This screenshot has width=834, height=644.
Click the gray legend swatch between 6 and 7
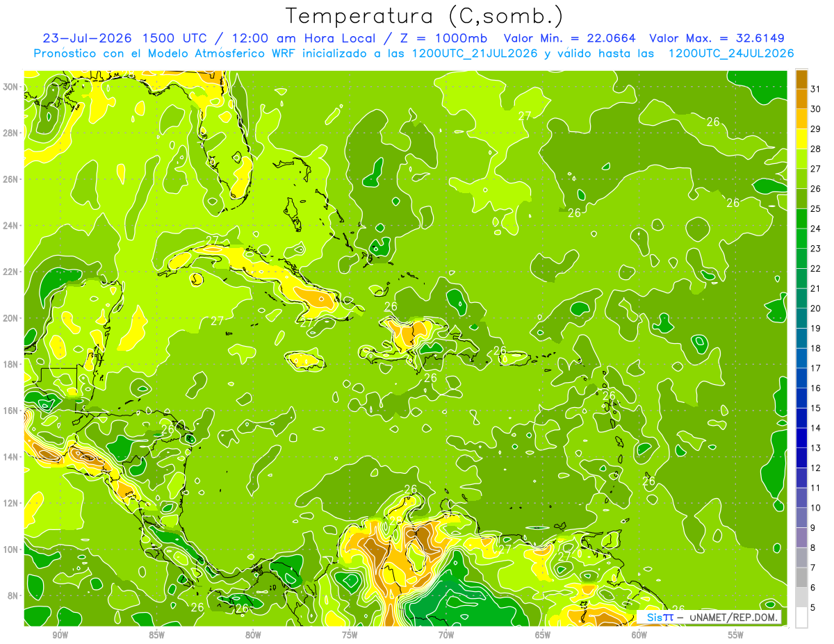801,578
